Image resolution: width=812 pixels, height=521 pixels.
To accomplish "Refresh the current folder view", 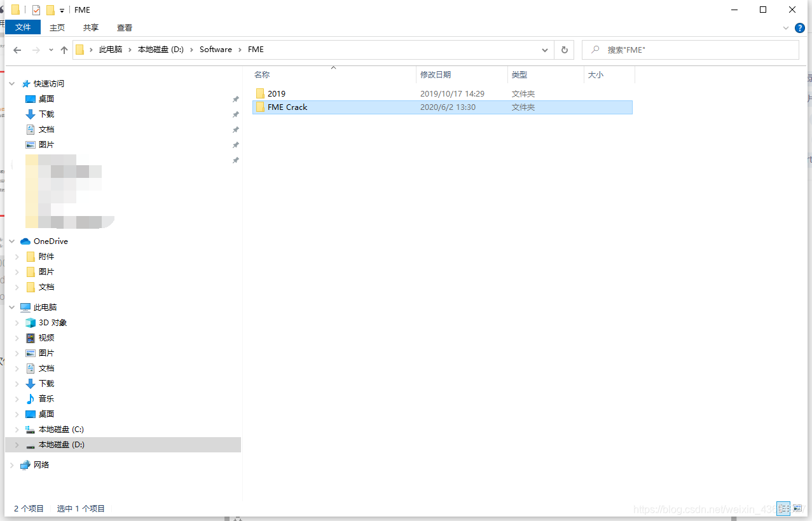I will coord(564,50).
